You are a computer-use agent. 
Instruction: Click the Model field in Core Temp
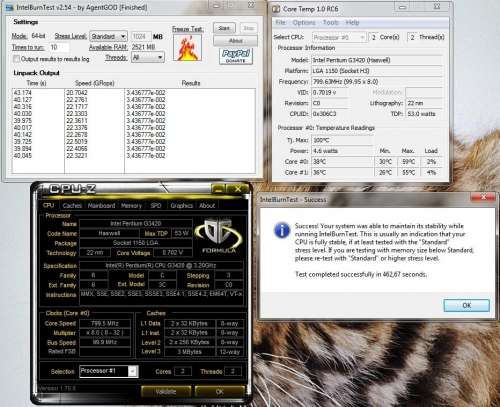point(377,60)
